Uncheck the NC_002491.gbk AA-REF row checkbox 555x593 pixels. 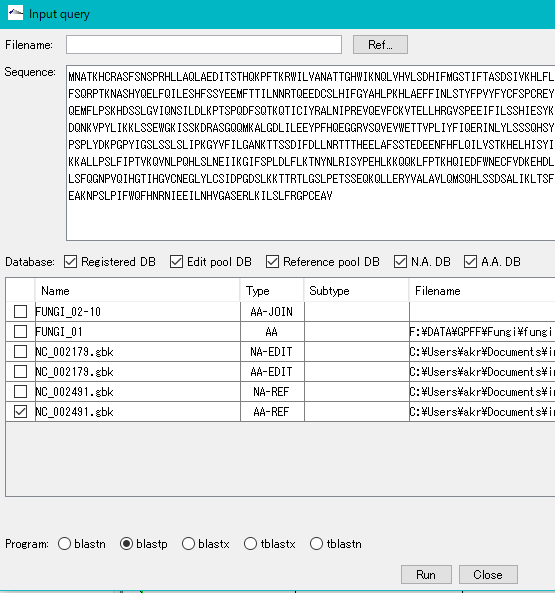(x=20, y=412)
